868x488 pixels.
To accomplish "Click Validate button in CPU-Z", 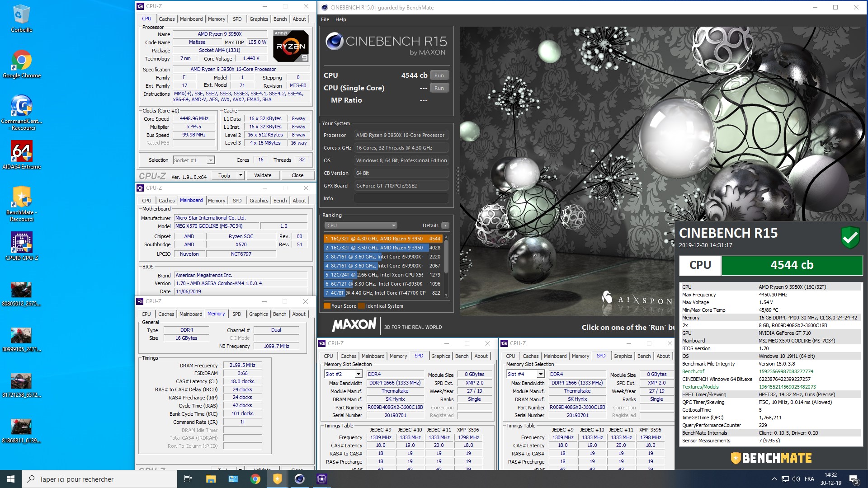I will tap(263, 175).
